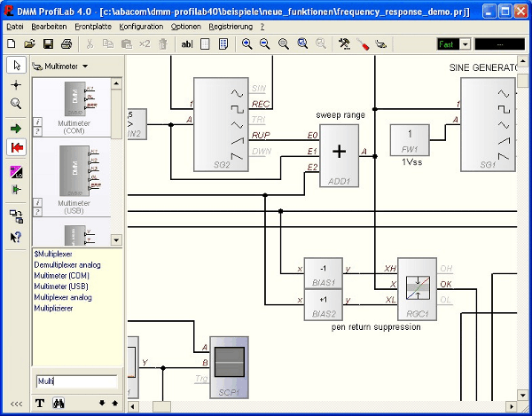Collapse the side panel with <<<
532x416 pixels.
16,404
